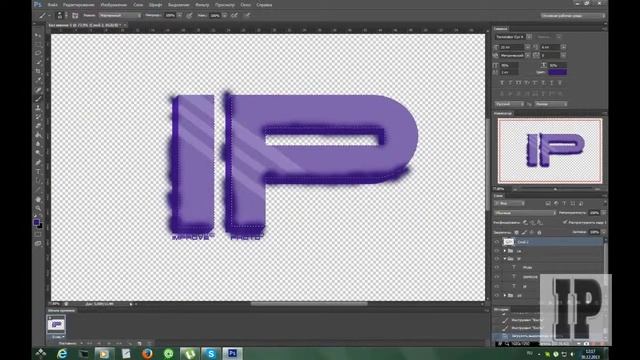Open the layer blend mode dropdown
The image size is (640, 360).
(x=525, y=213)
